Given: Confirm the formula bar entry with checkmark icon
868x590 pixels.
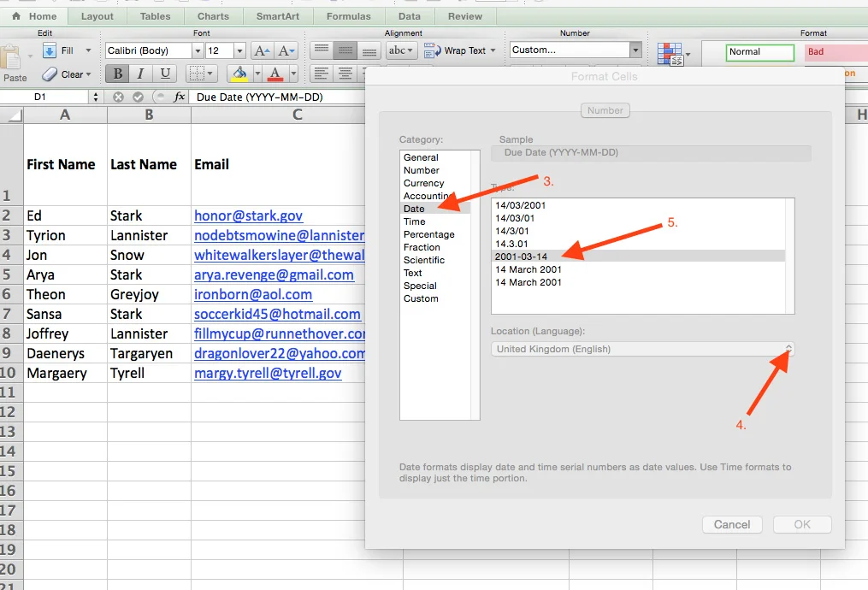Looking at the screenshot, I should 138,97.
